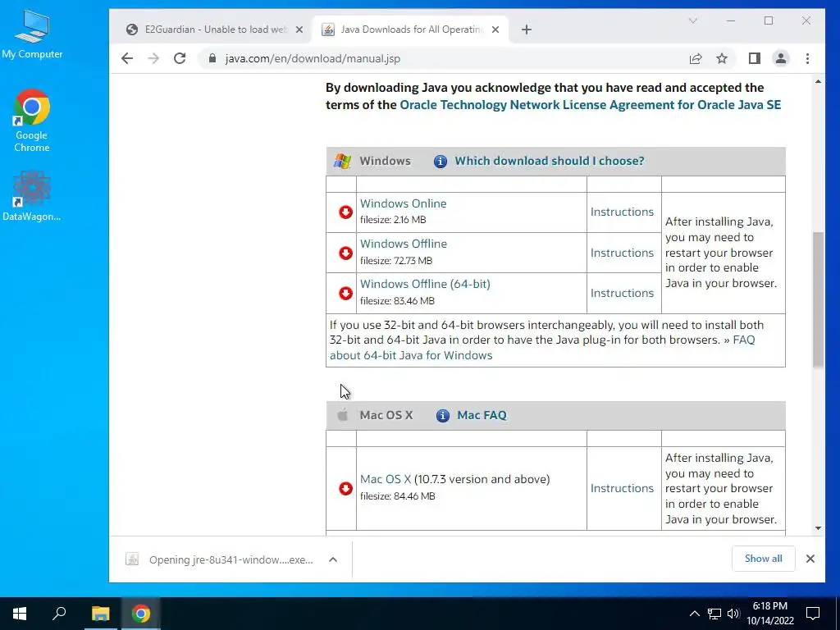Click the browser forward arrow
This screenshot has width=840, height=630.
coord(153,58)
